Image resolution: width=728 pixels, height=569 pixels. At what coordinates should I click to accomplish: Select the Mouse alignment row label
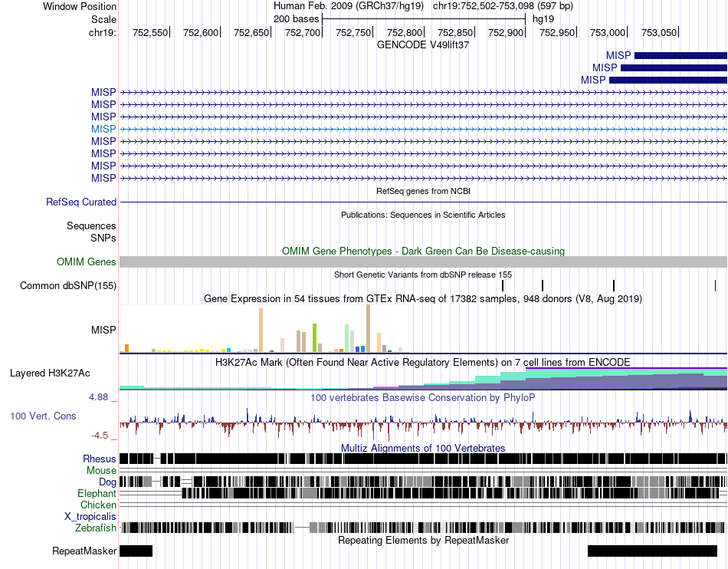[101, 471]
